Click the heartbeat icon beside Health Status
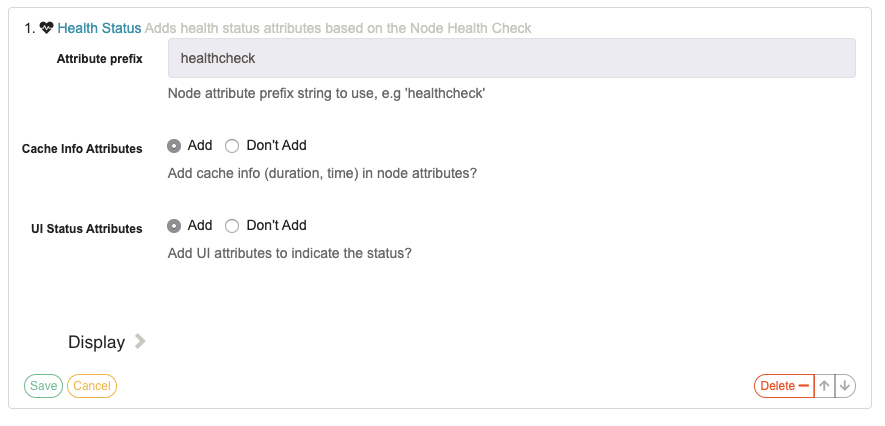This screenshot has height=426, width=885. [x=46, y=27]
